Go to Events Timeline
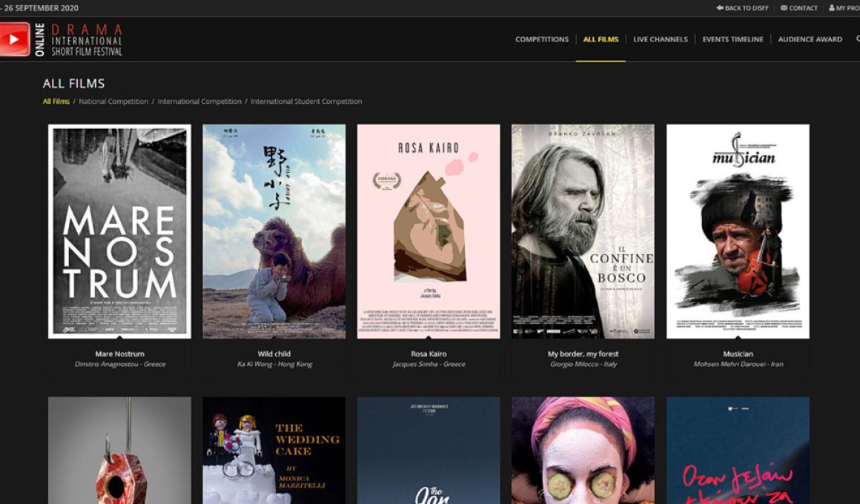860x504 pixels. [x=732, y=39]
